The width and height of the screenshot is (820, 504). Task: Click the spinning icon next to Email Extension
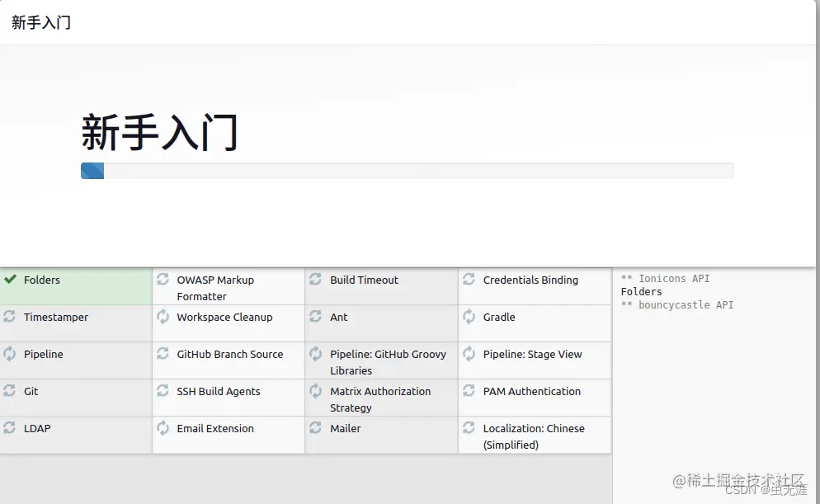click(x=163, y=427)
